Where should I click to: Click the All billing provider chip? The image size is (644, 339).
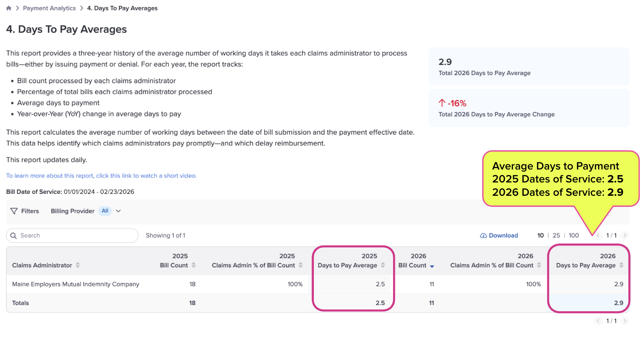pyautogui.click(x=105, y=211)
